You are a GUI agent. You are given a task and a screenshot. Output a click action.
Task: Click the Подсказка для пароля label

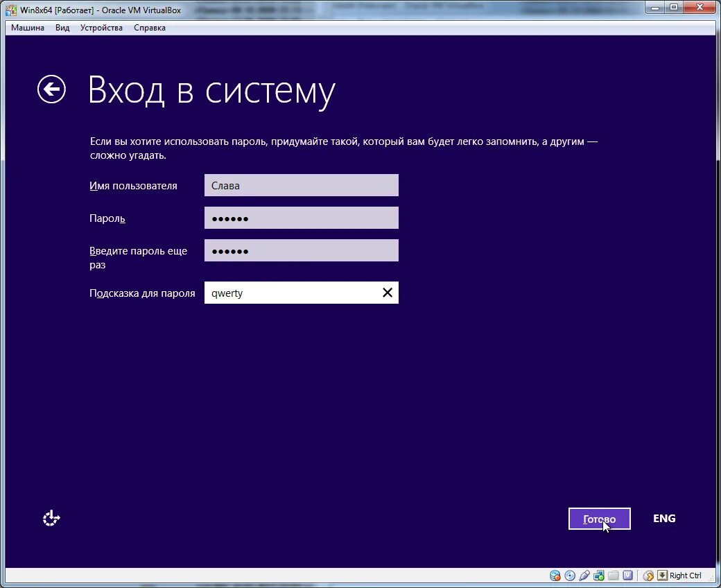pos(142,293)
